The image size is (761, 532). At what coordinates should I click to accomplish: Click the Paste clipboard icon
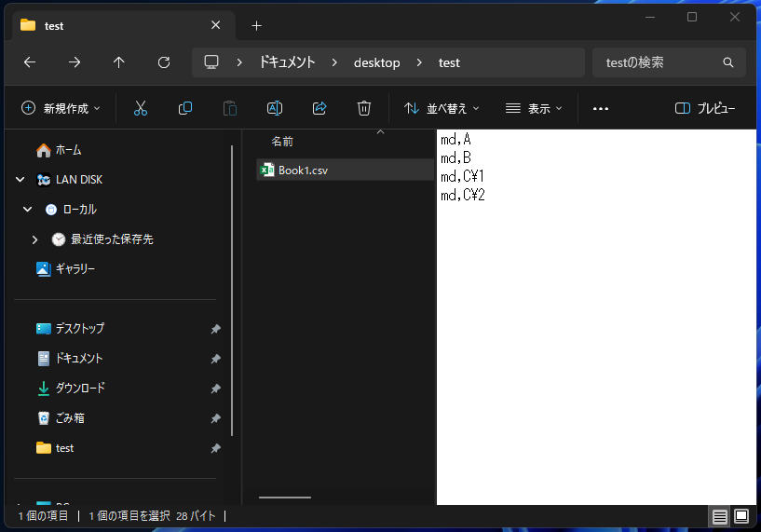point(229,108)
